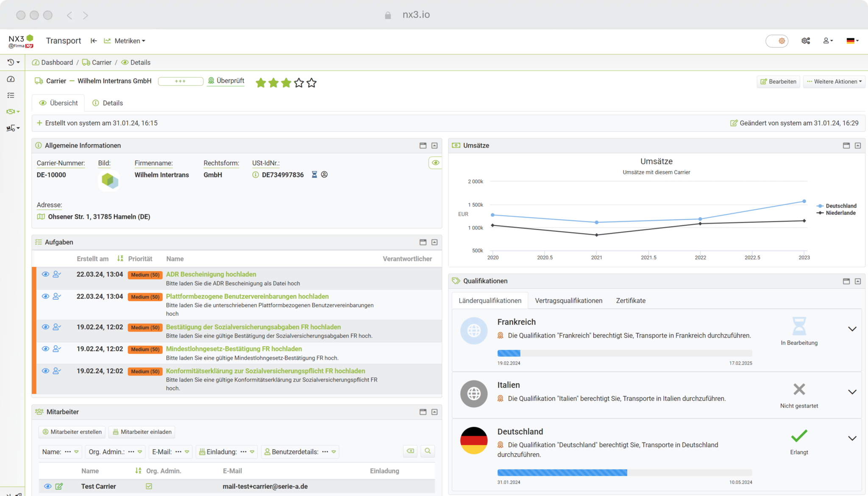Click the gears settings icon in header
This screenshot has height=496, width=868.
coord(805,41)
